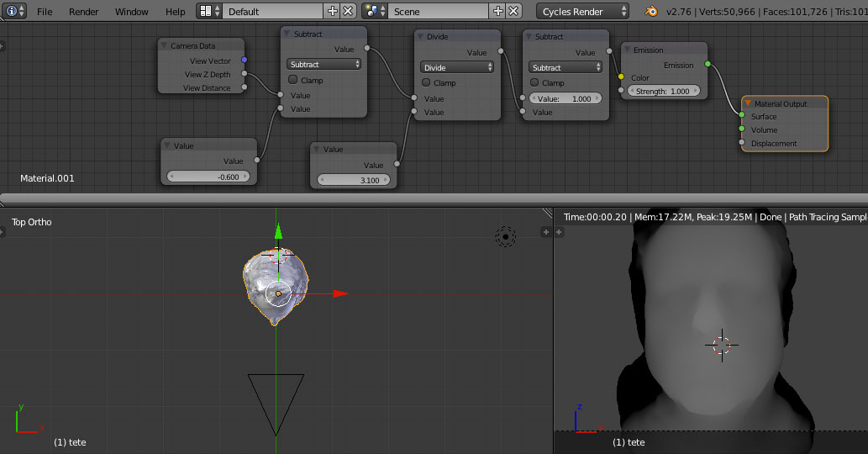Click the Info editor type icon
The image size is (868, 454).
(x=13, y=11)
